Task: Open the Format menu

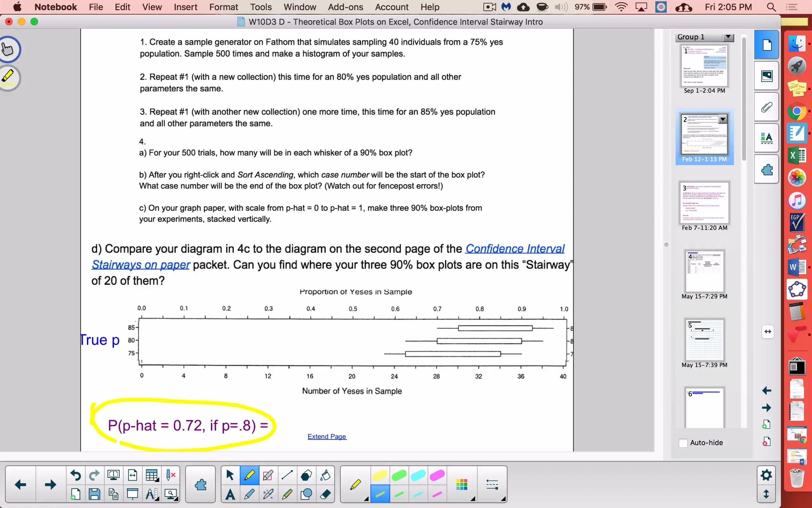Action: [x=223, y=7]
